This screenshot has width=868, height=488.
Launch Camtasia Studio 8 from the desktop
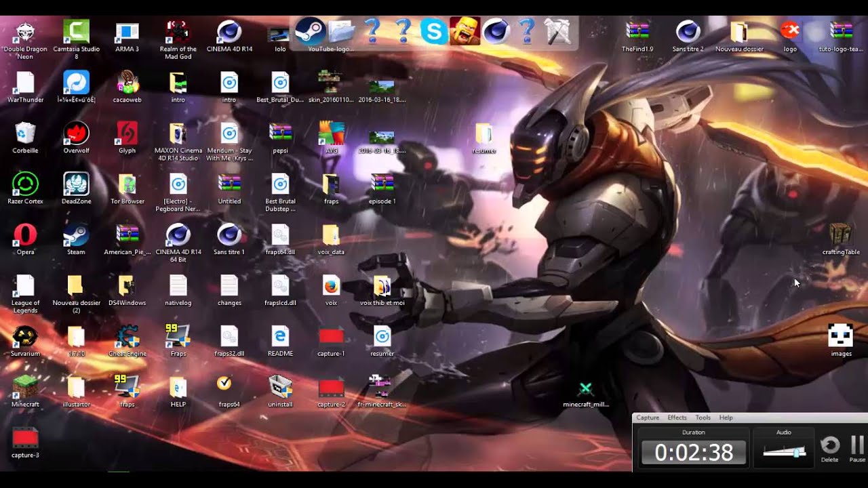click(76, 32)
